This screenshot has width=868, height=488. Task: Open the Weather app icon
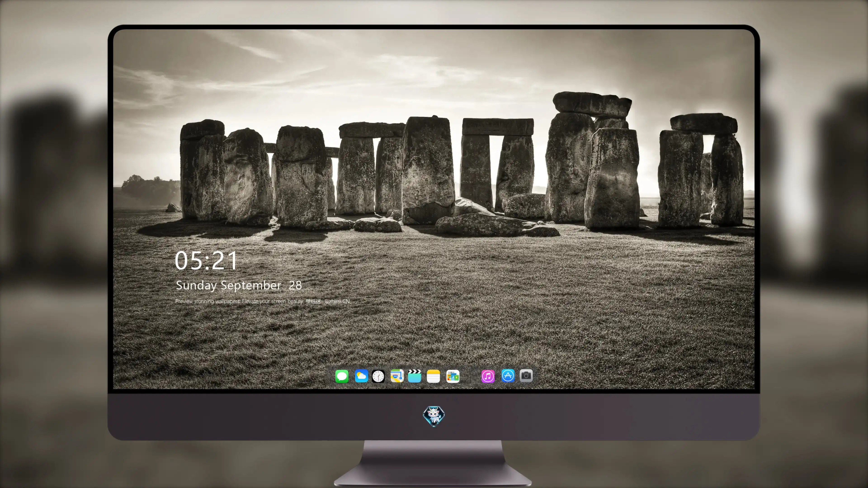(361, 376)
